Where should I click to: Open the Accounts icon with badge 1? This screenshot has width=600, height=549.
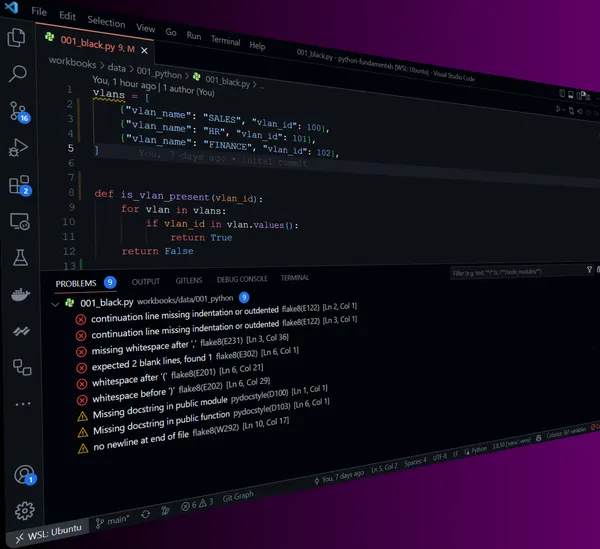tap(25, 475)
